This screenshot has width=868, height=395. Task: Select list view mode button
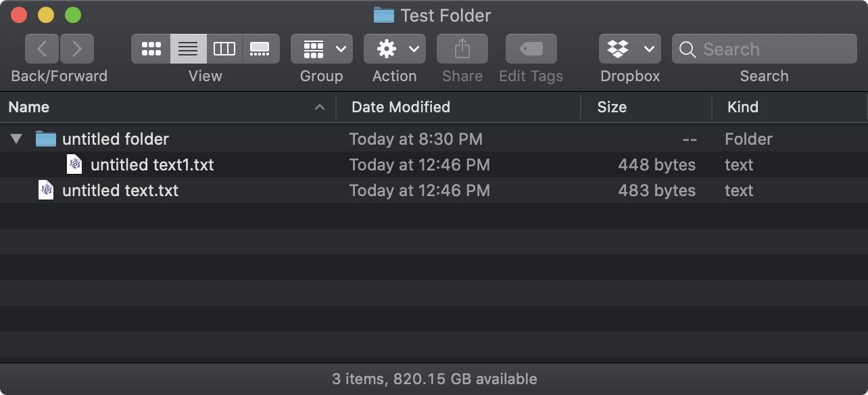[188, 49]
